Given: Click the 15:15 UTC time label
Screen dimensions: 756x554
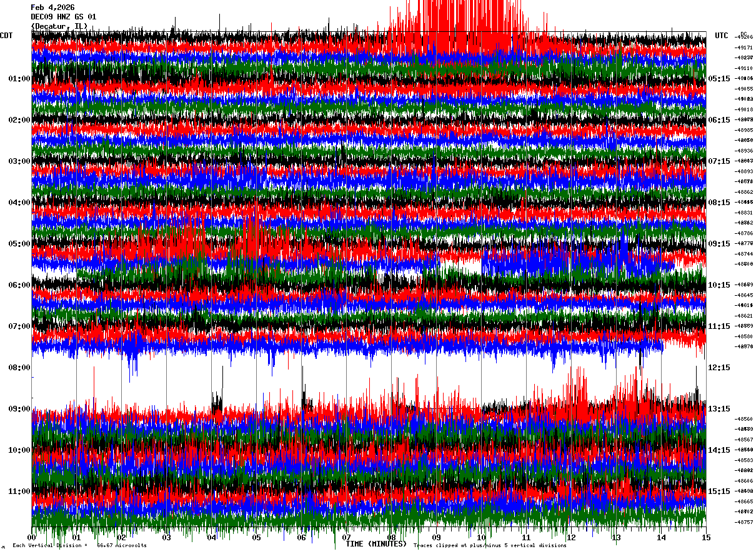Looking at the screenshot, I should (719, 491).
